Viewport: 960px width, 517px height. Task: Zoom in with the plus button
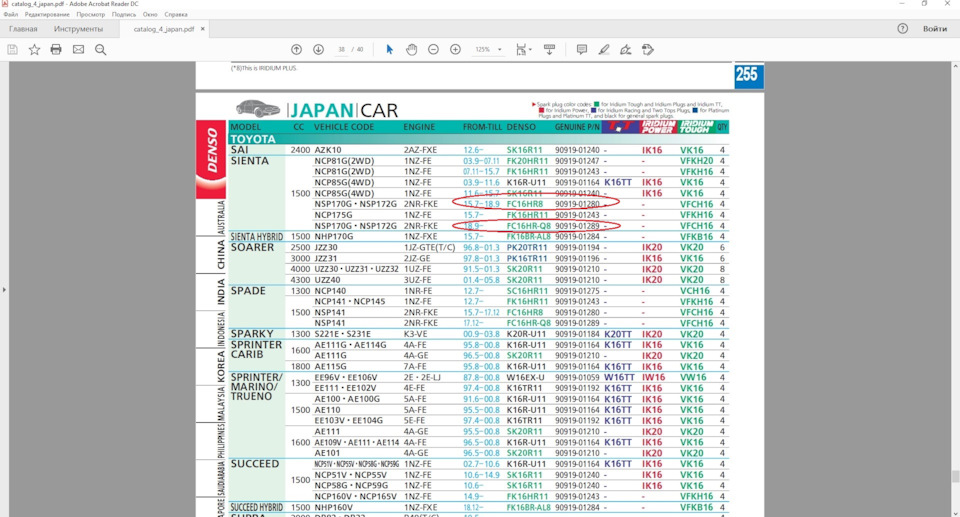pyautogui.click(x=455, y=49)
